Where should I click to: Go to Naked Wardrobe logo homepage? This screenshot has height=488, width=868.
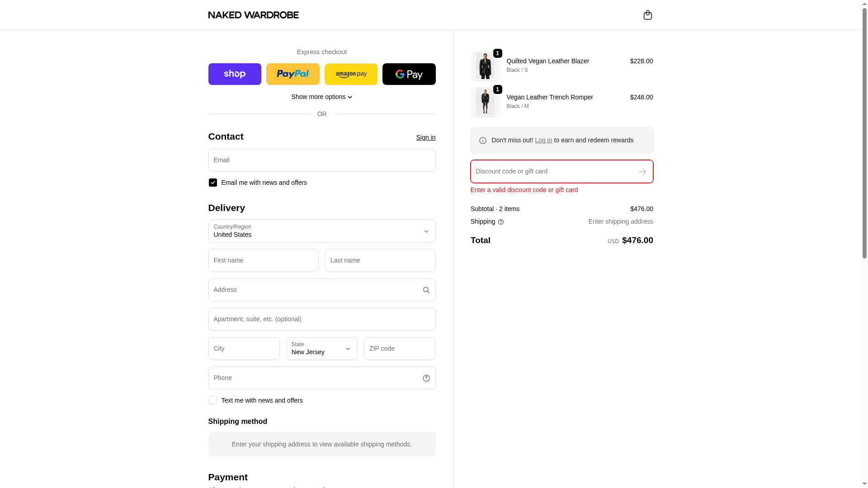point(253,15)
